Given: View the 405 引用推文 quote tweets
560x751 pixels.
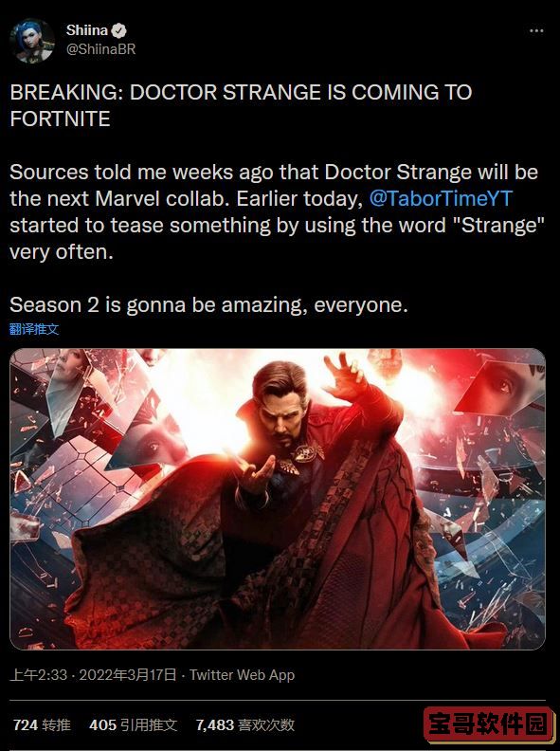Looking at the screenshot, I should pos(133,724).
